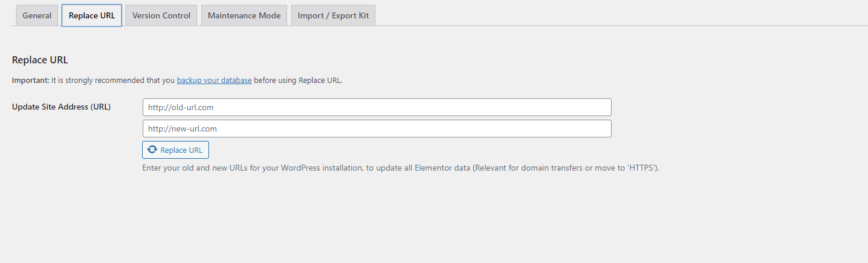
Task: Click the 'Update Site Address (URL)' label
Action: point(61,107)
